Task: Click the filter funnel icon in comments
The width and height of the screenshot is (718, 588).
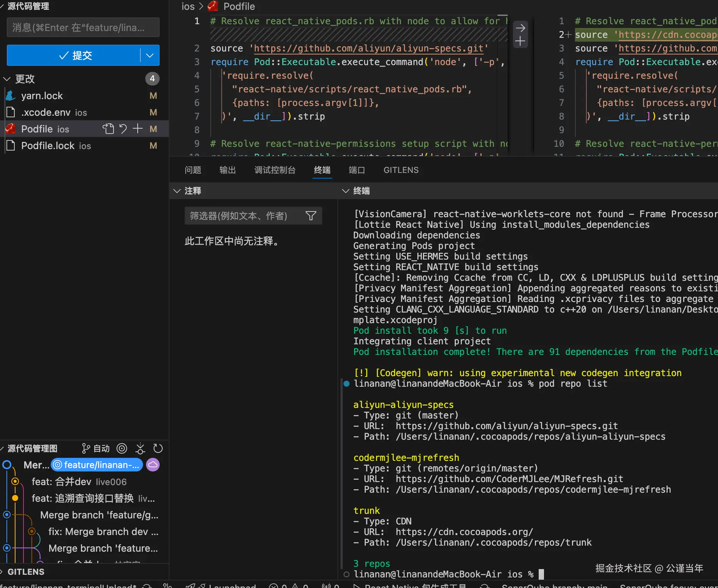Action: tap(311, 216)
